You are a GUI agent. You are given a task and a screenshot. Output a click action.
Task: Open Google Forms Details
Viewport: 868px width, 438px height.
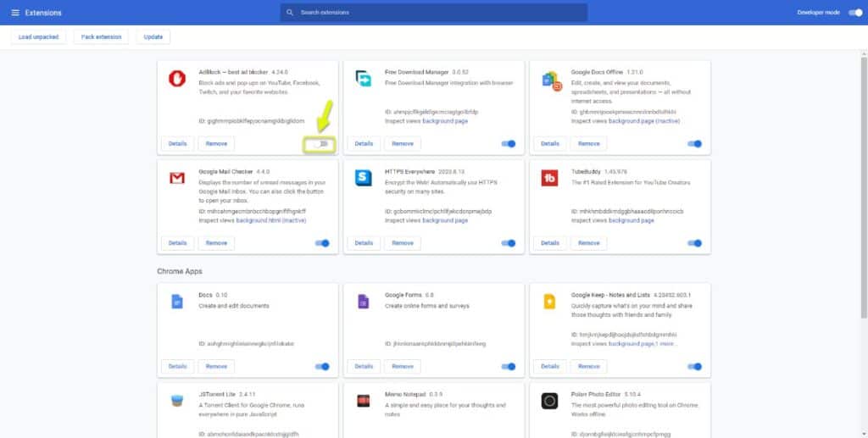click(364, 366)
